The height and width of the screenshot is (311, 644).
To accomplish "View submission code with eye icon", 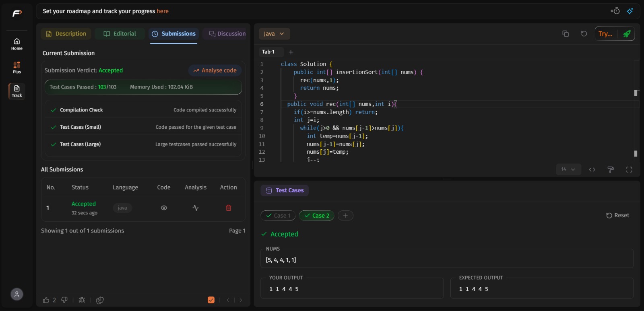I will tap(164, 208).
